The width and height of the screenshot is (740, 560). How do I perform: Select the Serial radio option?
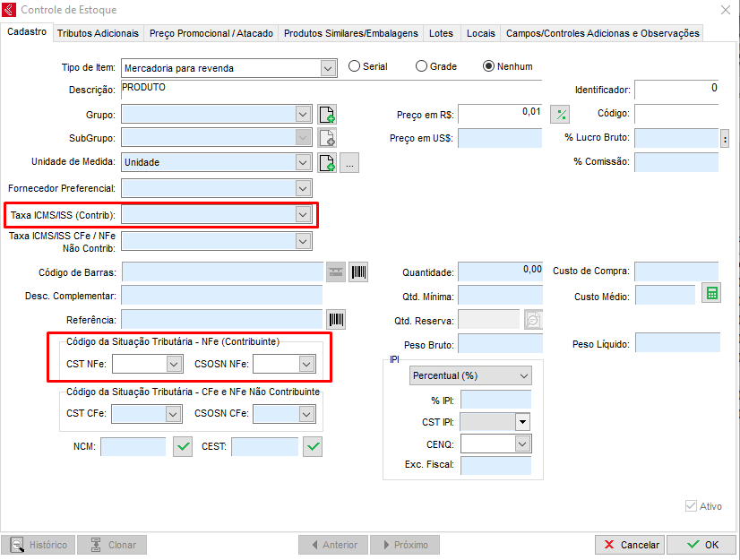[354, 66]
